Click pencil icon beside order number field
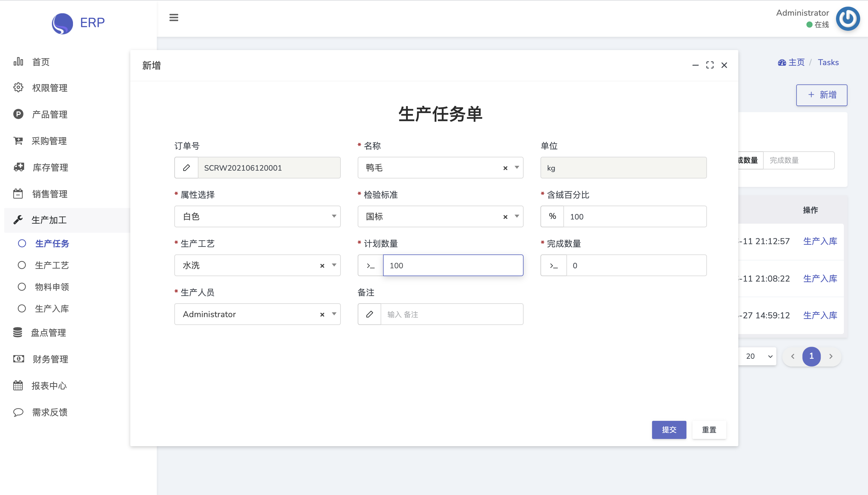Image resolution: width=868 pixels, height=495 pixels. point(186,168)
